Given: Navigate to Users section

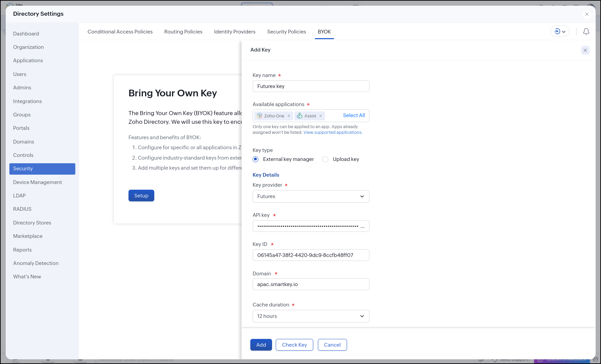Looking at the screenshot, I should click(42, 74).
